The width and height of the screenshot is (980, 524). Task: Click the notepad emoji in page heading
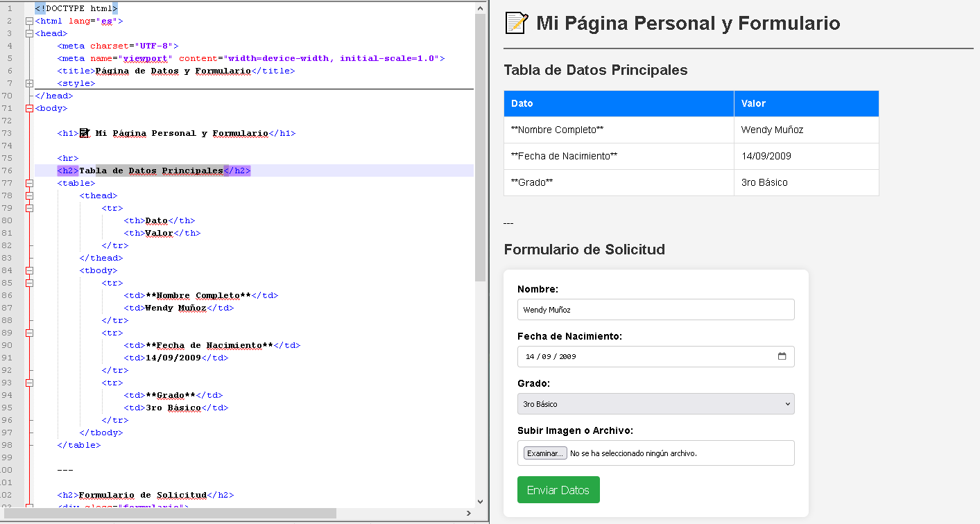coord(516,23)
